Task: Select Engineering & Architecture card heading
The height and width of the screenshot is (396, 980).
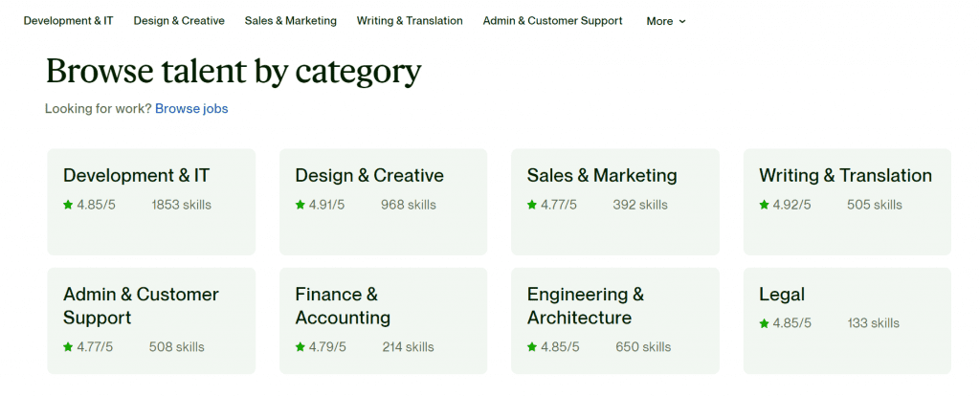Action: [x=585, y=306]
